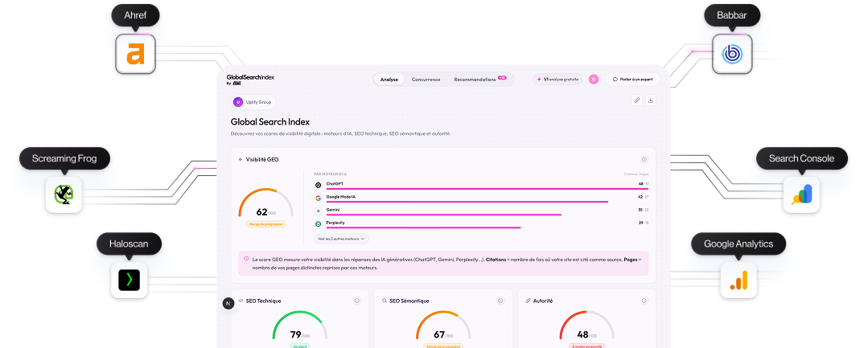Click the Gemini engine icon
The height and width of the screenshot is (348, 868).
click(x=319, y=211)
